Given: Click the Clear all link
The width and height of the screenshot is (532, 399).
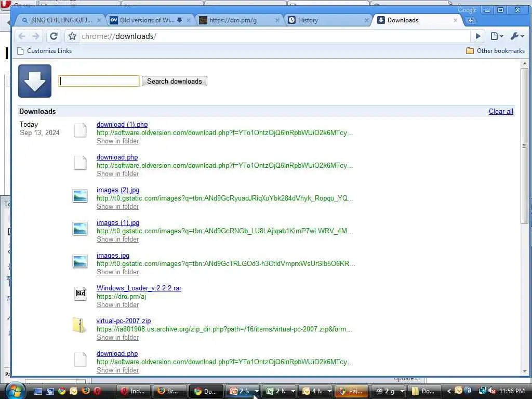Looking at the screenshot, I should [501, 111].
